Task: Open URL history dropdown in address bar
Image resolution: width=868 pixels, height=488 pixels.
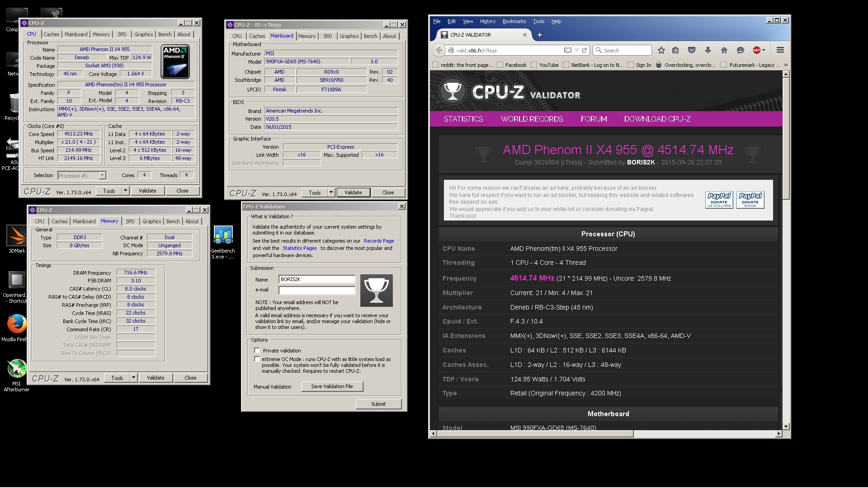Action: (x=576, y=50)
